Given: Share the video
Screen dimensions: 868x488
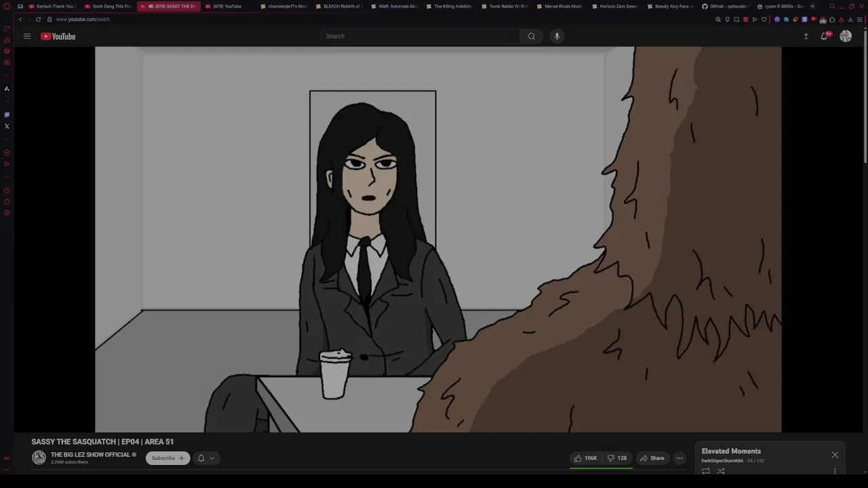Looking at the screenshot, I should tap(652, 458).
